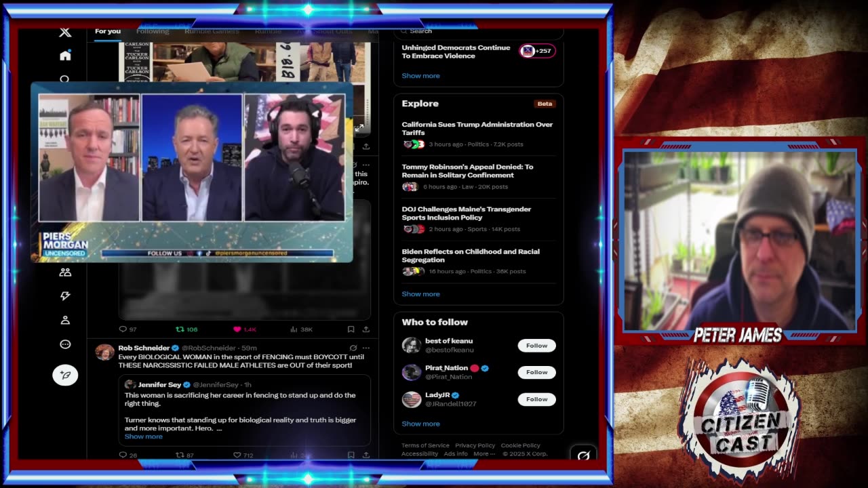Image resolution: width=868 pixels, height=488 pixels.
Task: Expand Show more under trending story
Action: click(x=420, y=76)
